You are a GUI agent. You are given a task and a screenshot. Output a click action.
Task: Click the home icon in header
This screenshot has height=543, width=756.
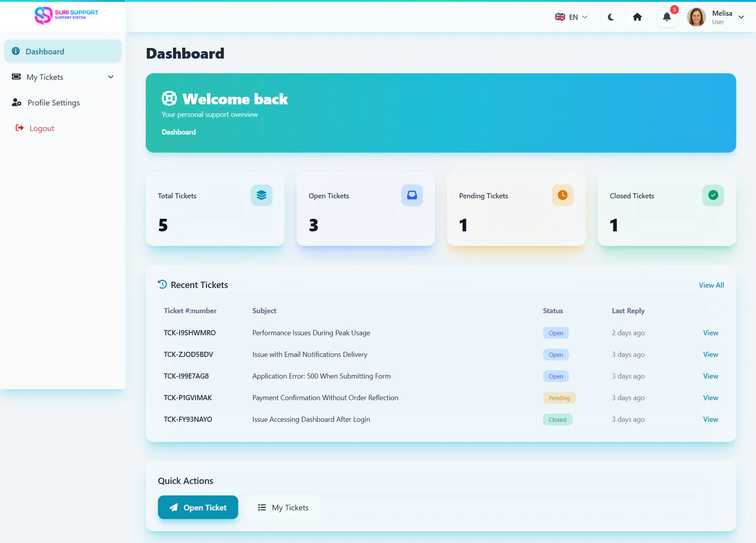pos(637,17)
